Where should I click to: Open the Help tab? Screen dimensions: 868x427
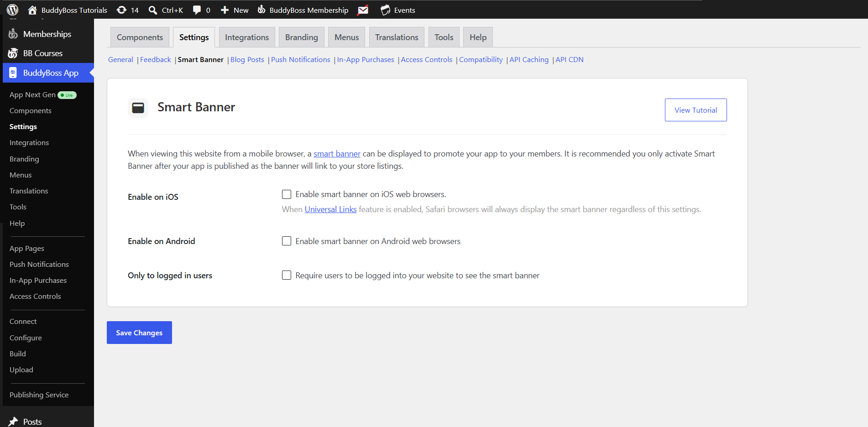(x=478, y=37)
